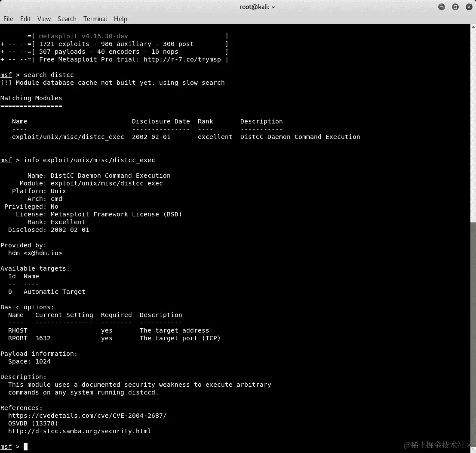Close the root@kali terminal window
Image resolution: width=476 pixels, height=453 pixels.
(469, 7)
